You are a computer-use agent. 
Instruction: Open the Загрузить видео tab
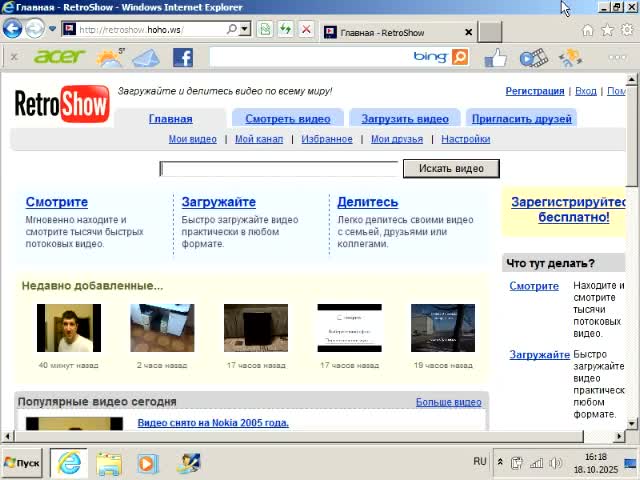(x=404, y=118)
